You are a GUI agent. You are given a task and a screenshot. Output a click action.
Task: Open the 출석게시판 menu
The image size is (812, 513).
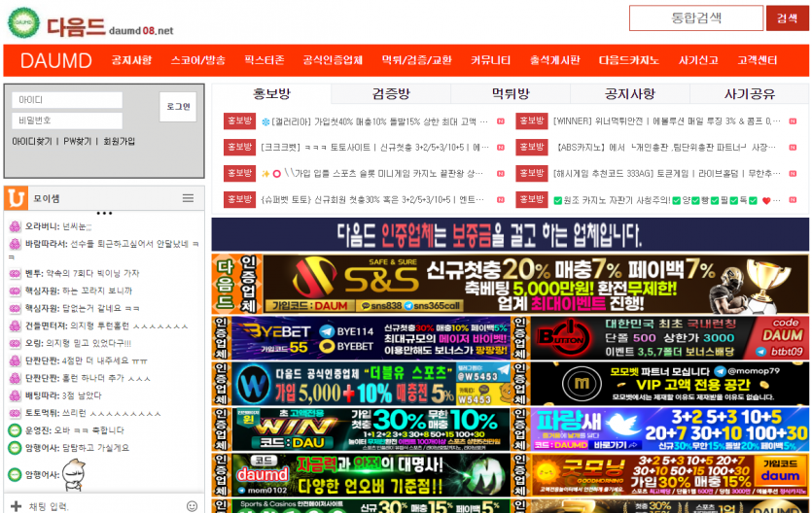tap(554, 60)
